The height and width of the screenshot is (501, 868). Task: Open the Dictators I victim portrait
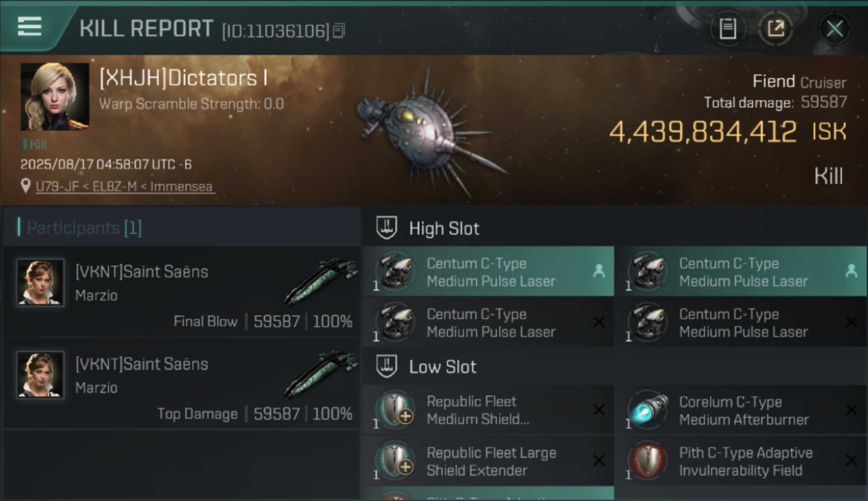[x=55, y=96]
